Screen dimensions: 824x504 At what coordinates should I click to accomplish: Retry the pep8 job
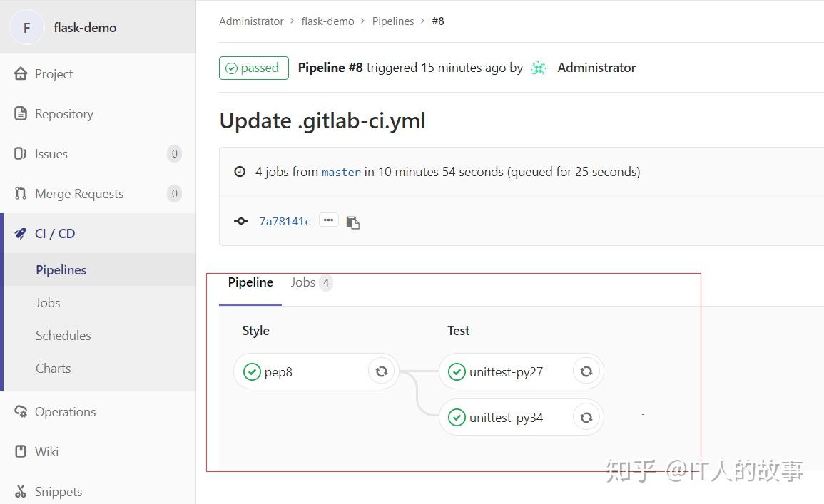pos(382,371)
